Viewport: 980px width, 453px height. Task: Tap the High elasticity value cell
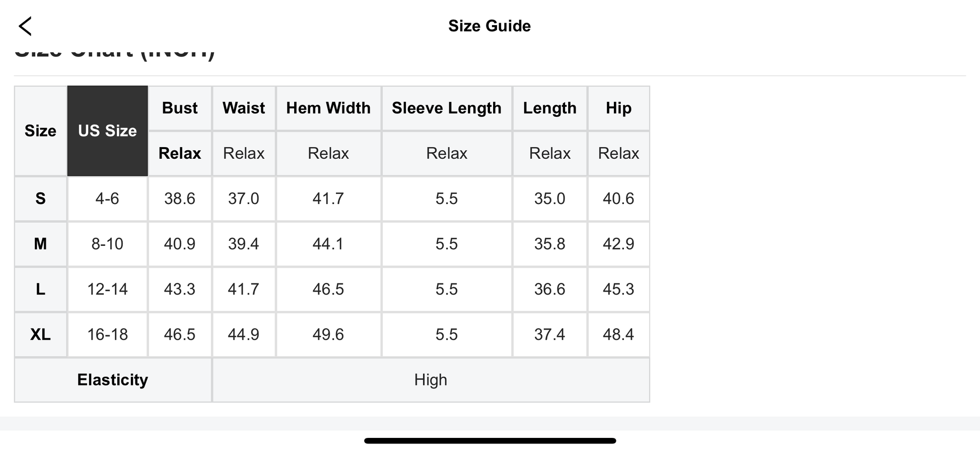pyautogui.click(x=431, y=380)
